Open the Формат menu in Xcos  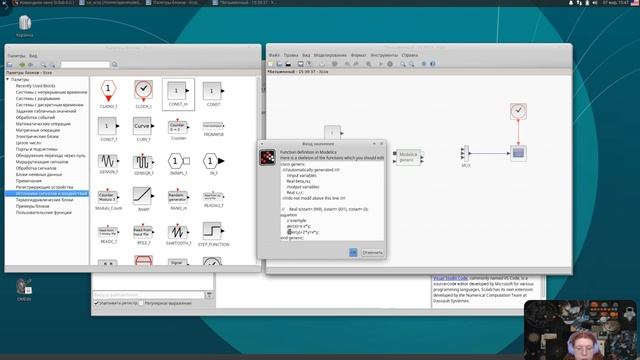pos(358,55)
